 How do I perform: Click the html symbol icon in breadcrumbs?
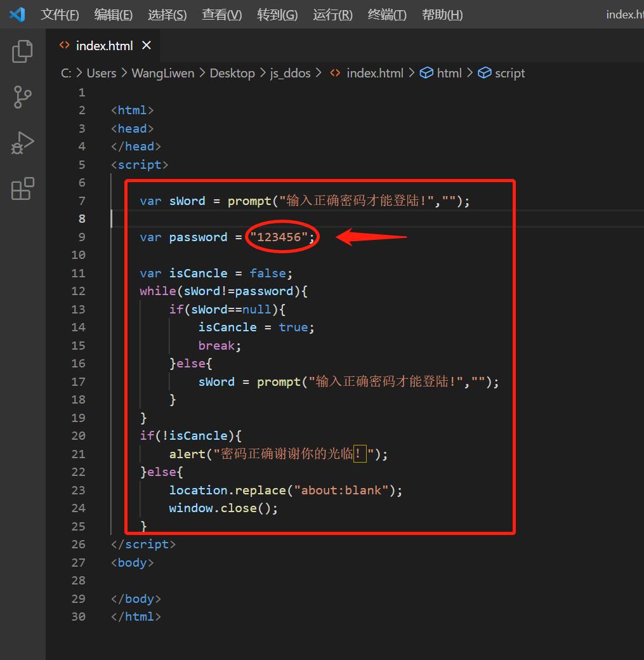pyautogui.click(x=428, y=72)
